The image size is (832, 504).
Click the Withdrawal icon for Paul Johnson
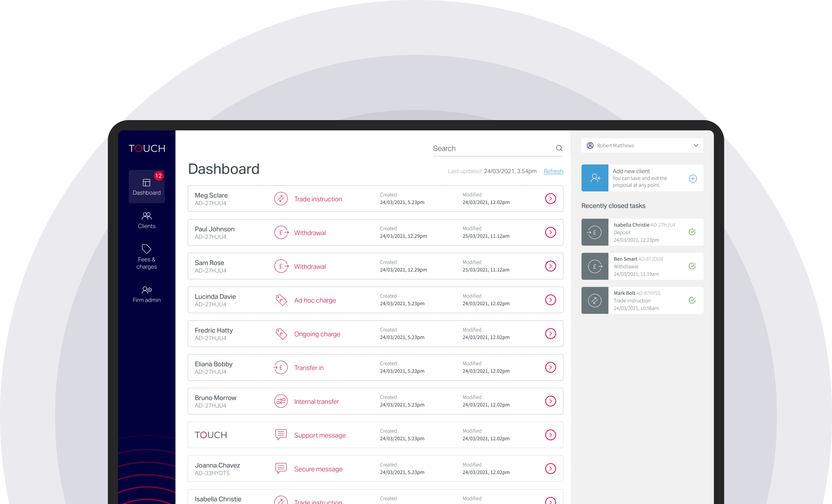pyautogui.click(x=280, y=232)
